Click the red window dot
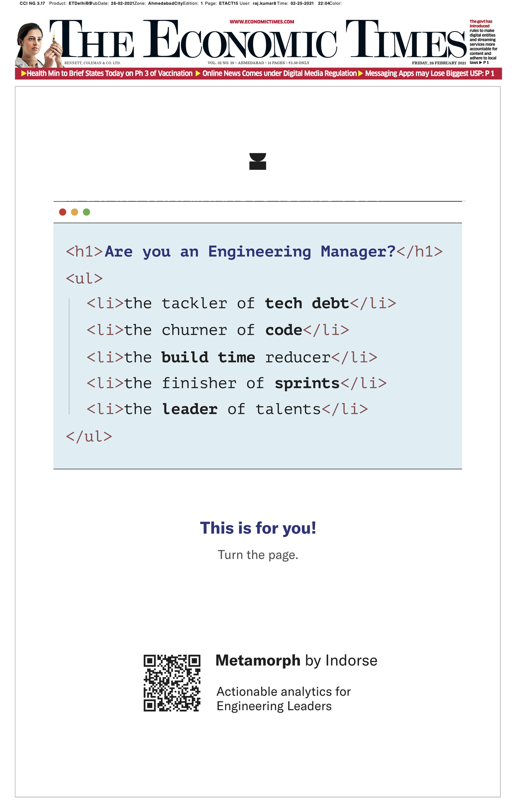Screen dimensions: 517x812 coord(63,212)
